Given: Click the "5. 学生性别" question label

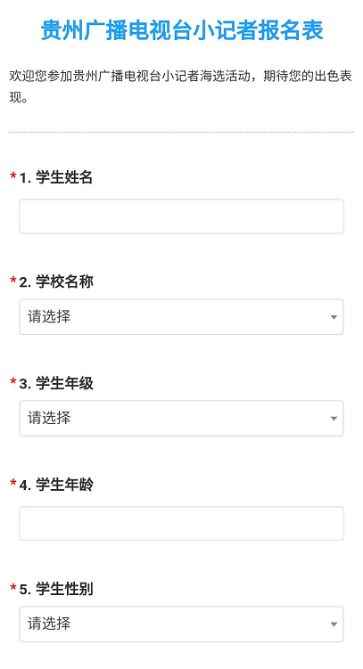Looking at the screenshot, I should tap(56, 589).
